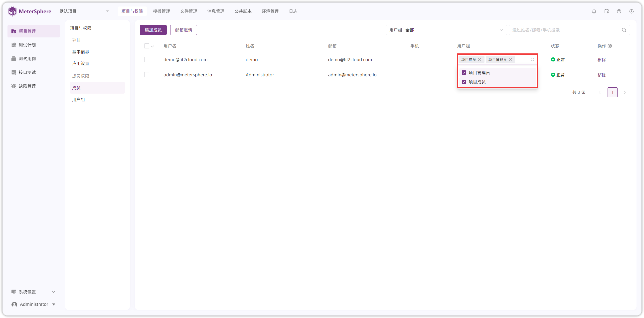
Task: Click the 邮箱邀请 button
Action: point(184,30)
